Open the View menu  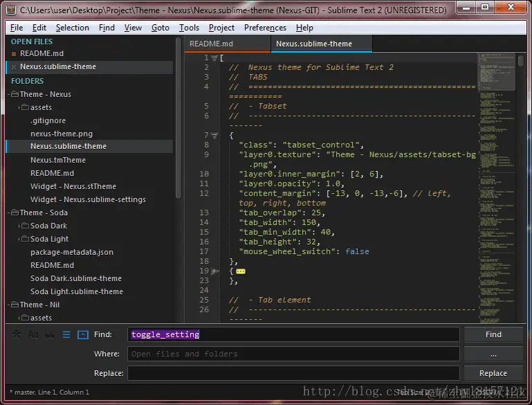[133, 28]
